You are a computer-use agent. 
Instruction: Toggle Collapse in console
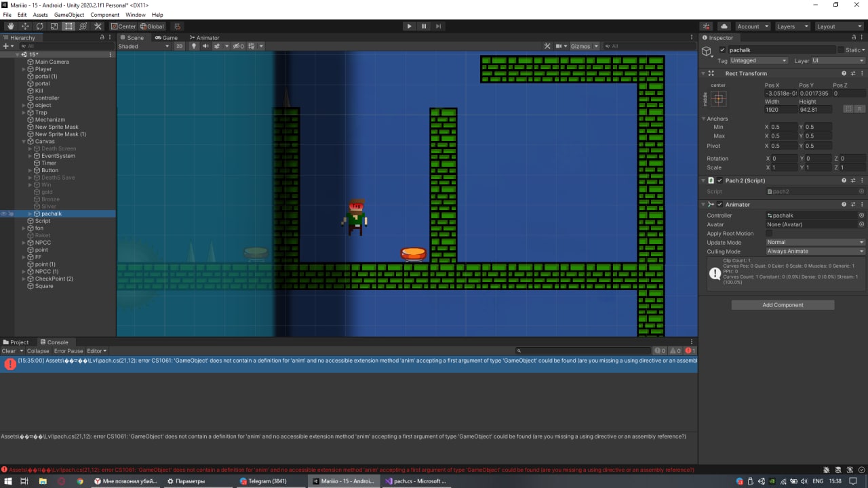point(38,351)
